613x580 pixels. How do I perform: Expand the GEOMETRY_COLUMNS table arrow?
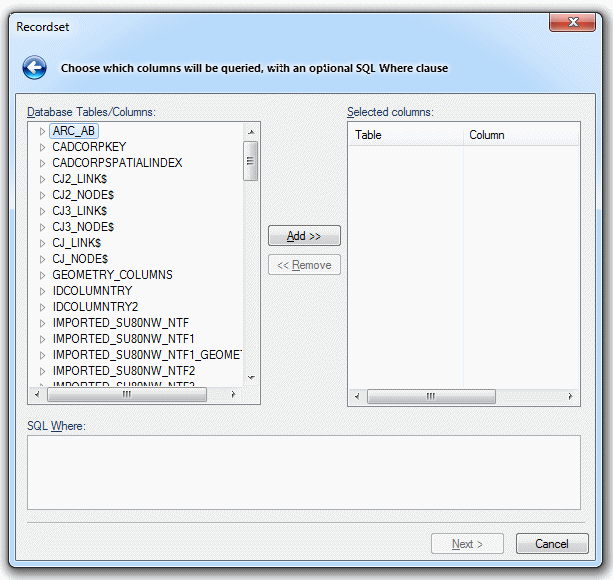[x=42, y=276]
